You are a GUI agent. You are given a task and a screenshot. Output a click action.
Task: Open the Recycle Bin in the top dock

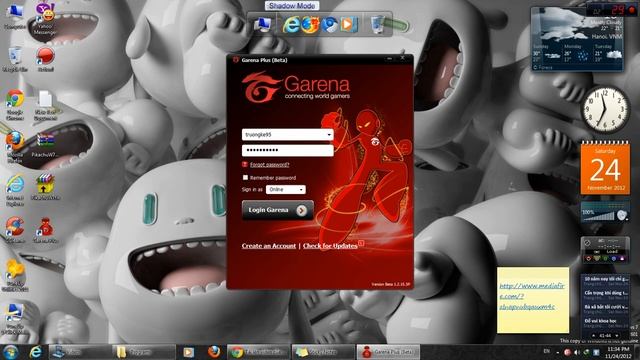378,24
